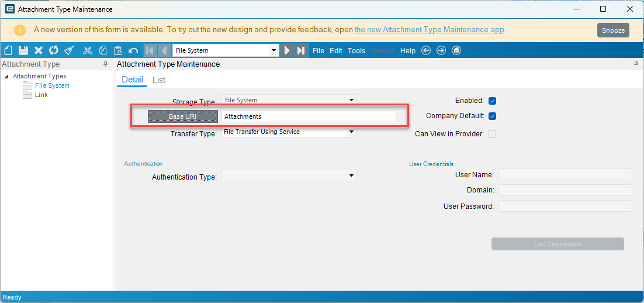Go to last record navigation icon
The height and width of the screenshot is (303, 644).
(301, 50)
